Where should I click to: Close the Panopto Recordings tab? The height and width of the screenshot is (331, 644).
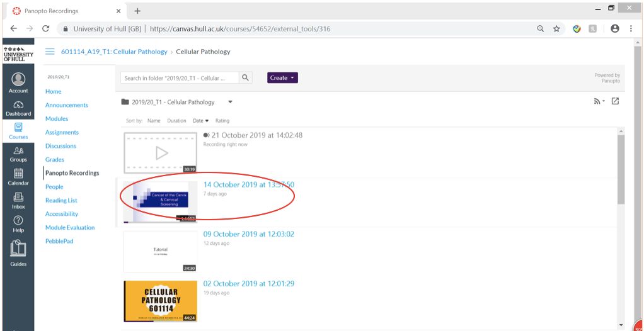118,11
